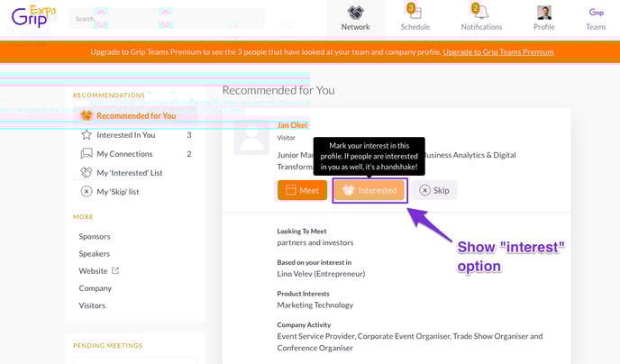
Task: Open Speakers page
Action: (x=94, y=254)
